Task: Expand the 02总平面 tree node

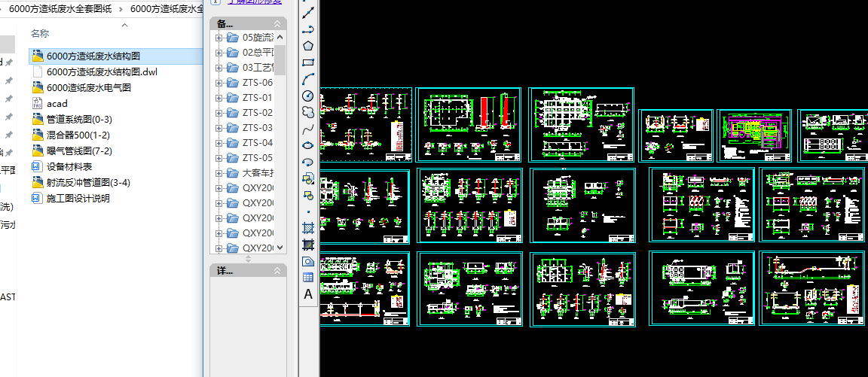Action: 219,53
